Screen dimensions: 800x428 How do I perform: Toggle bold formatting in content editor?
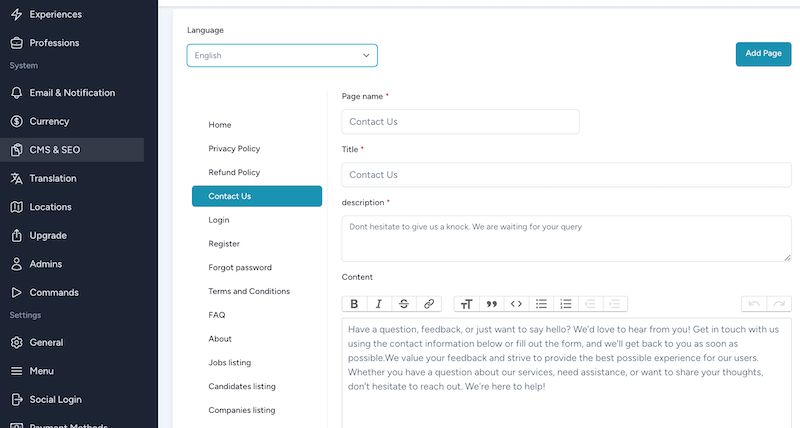tap(354, 304)
